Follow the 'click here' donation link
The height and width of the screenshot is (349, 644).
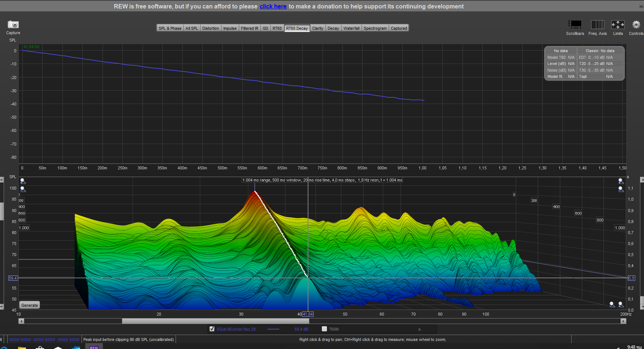(x=273, y=7)
